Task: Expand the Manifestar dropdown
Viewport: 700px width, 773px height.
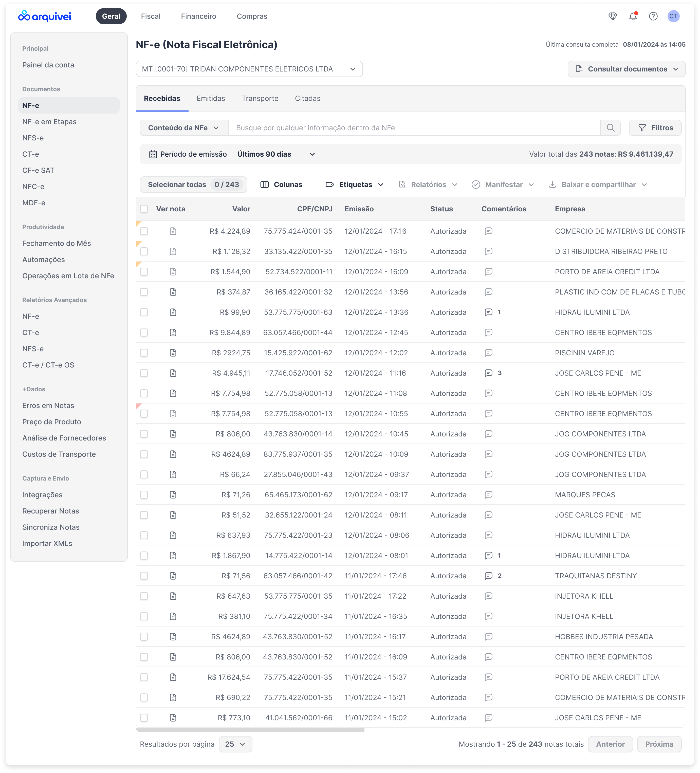Action: click(x=503, y=185)
